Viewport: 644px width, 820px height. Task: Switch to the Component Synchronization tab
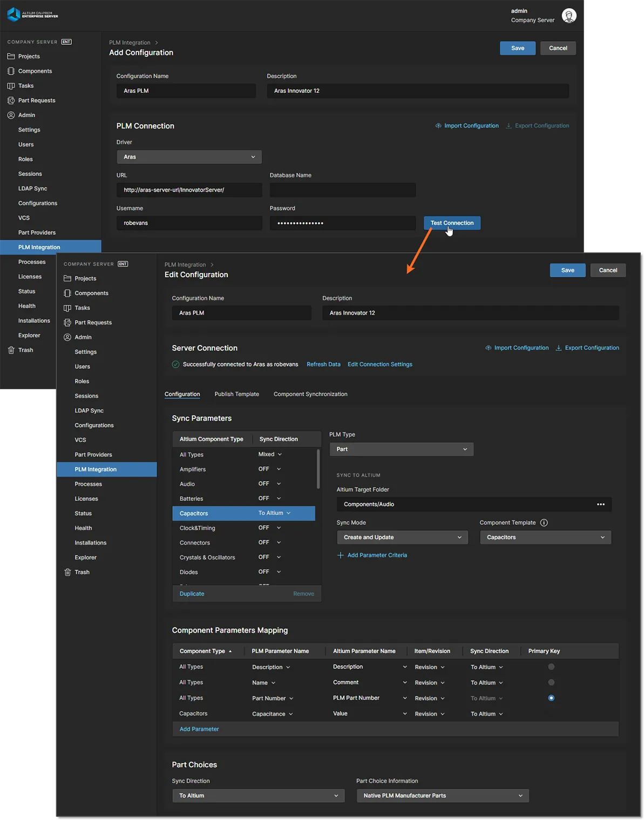[310, 394]
